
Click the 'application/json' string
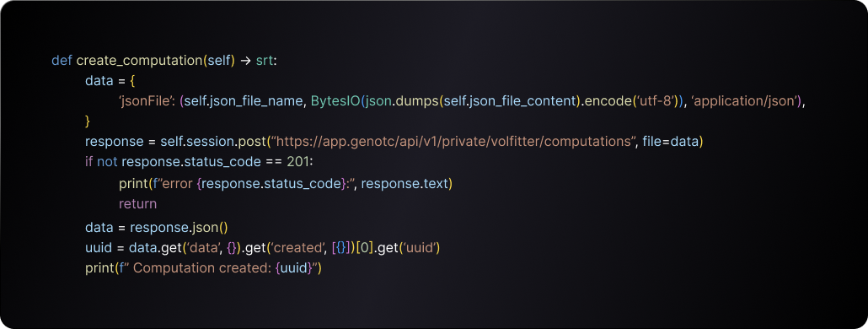[x=745, y=100]
